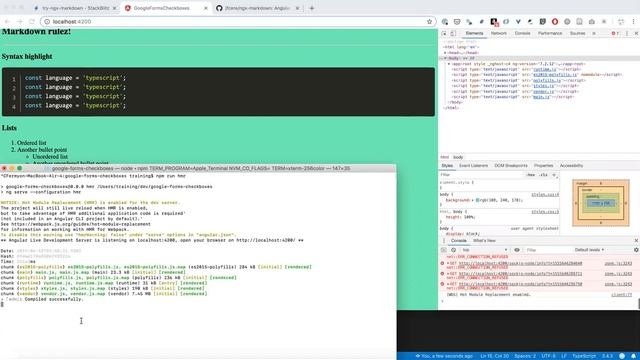Close the try-ngx-markdown StackBlitz tab
The height and width of the screenshot is (360, 640).
(x=114, y=8)
